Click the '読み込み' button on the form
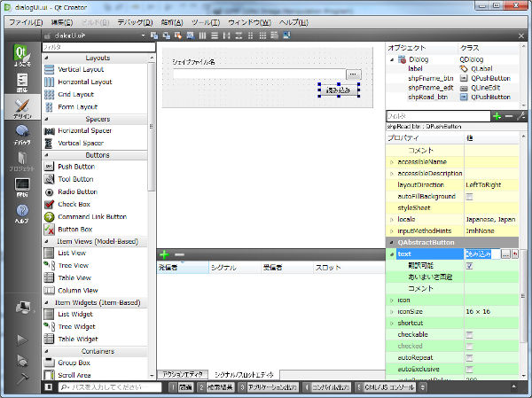Screen dimensions: 532x398 [x=339, y=90]
